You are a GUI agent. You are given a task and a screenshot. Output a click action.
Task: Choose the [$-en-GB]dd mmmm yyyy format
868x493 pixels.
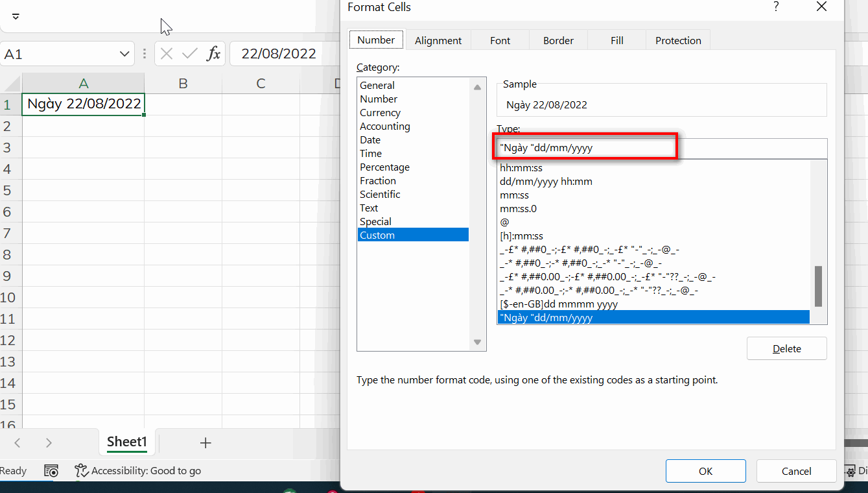point(559,304)
